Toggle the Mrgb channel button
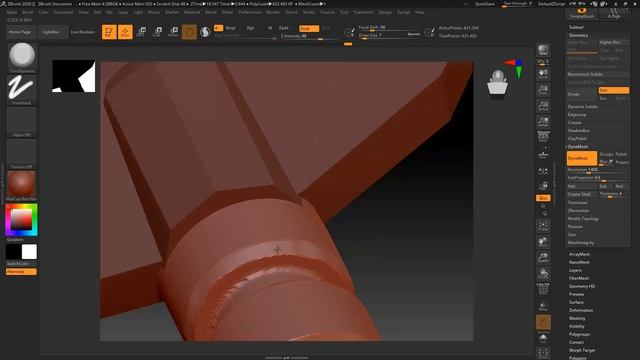Image resolution: width=640 pixels, height=360 pixels. pyautogui.click(x=231, y=28)
